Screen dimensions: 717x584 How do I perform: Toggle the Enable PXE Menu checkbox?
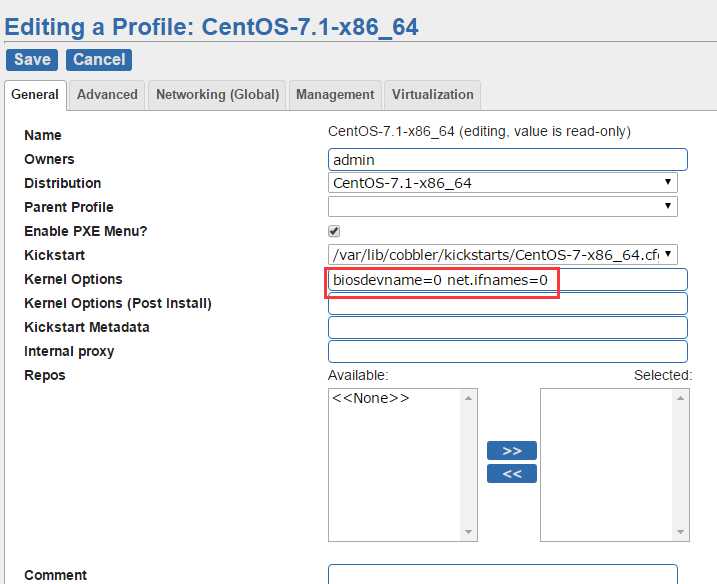(334, 231)
